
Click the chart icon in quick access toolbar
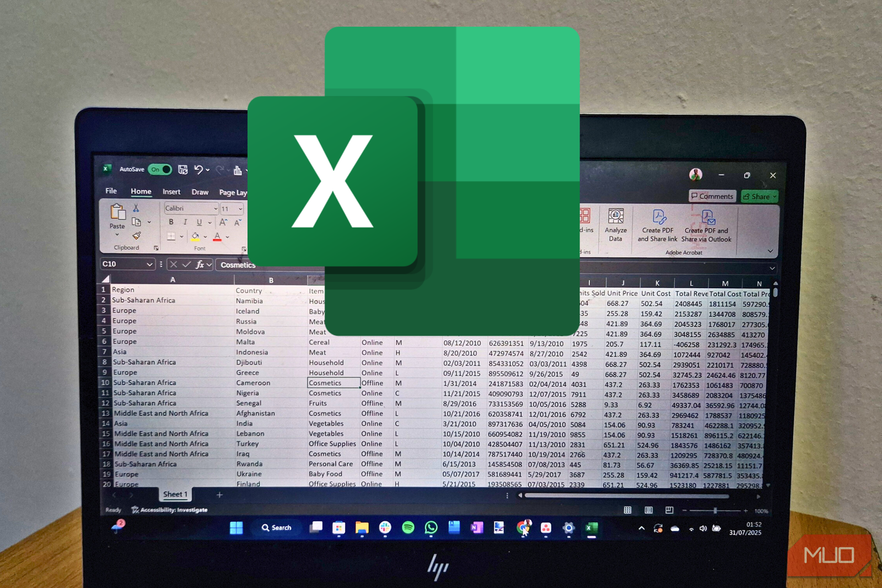238,170
